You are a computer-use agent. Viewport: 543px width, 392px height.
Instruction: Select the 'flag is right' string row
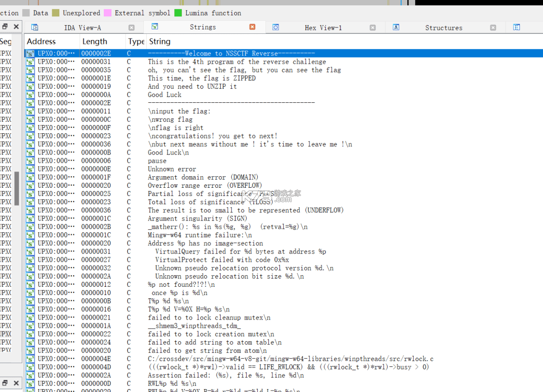pos(284,128)
